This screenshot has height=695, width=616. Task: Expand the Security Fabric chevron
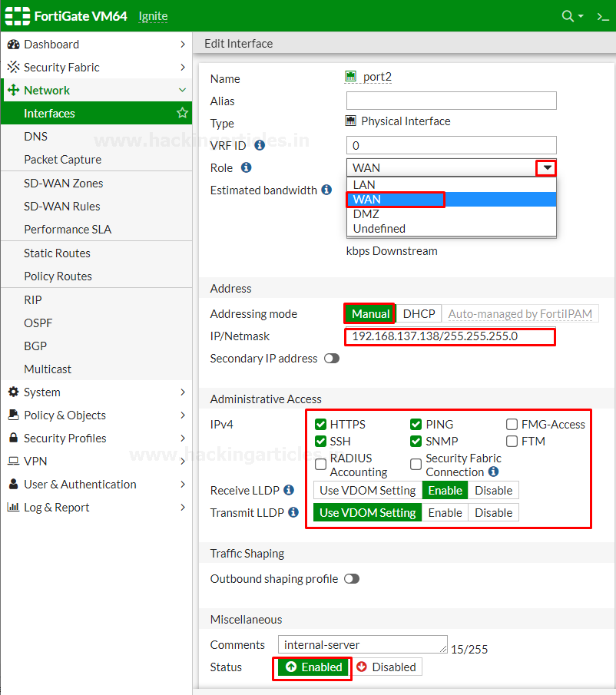point(182,67)
